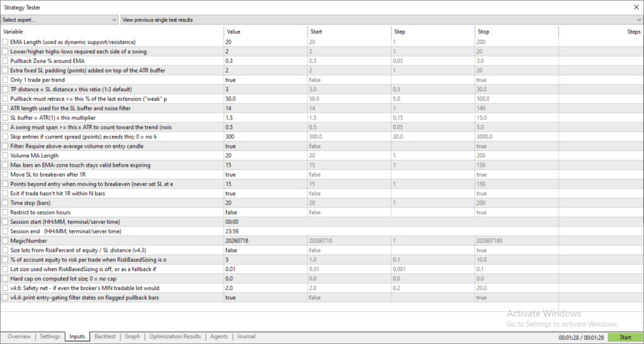This screenshot has width=644, height=344.
Task: Click the Stop column header
Action: [x=517, y=31]
